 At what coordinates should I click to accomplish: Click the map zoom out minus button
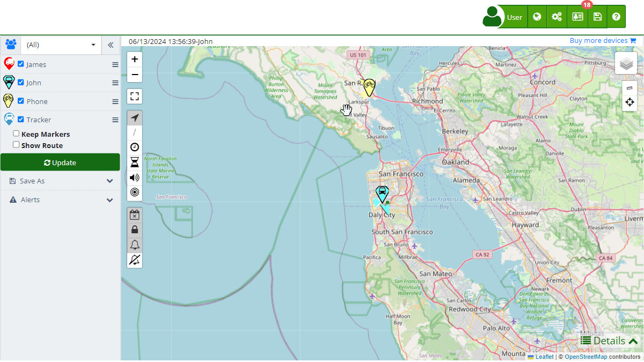(135, 75)
